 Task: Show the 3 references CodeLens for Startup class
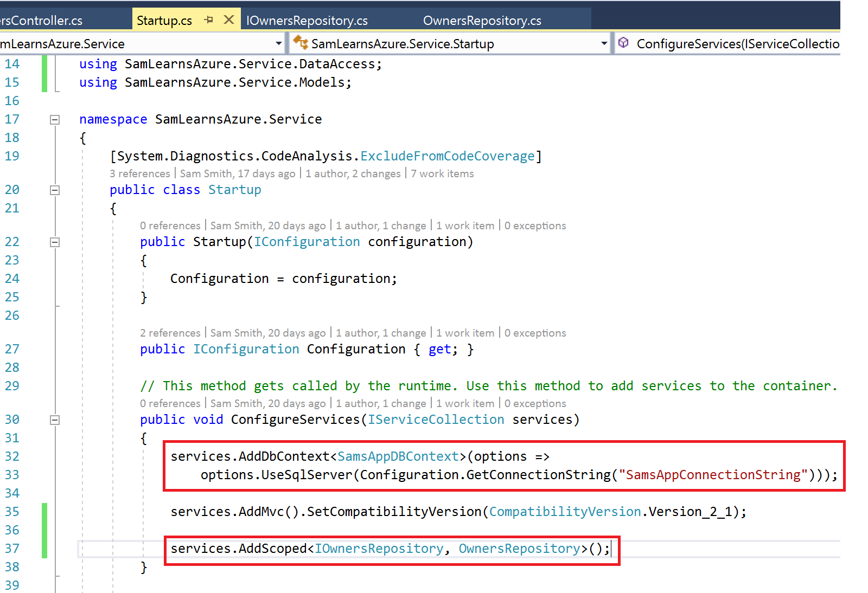pos(140,173)
